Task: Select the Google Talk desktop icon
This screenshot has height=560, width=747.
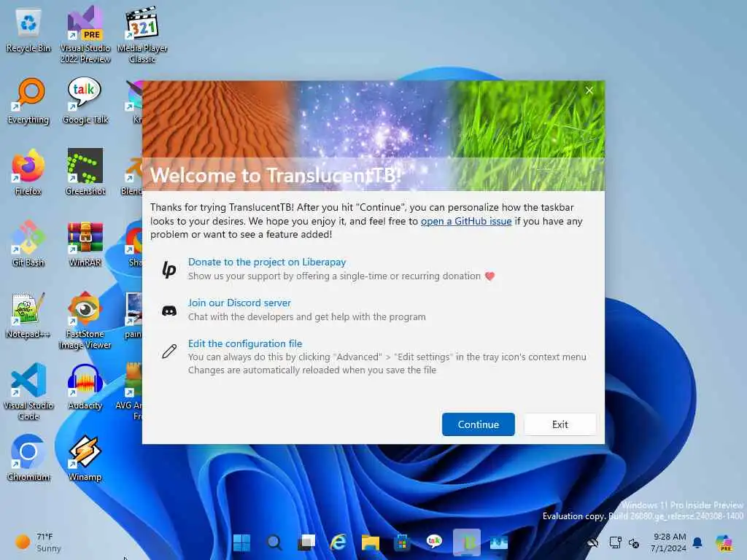Action: [x=85, y=101]
